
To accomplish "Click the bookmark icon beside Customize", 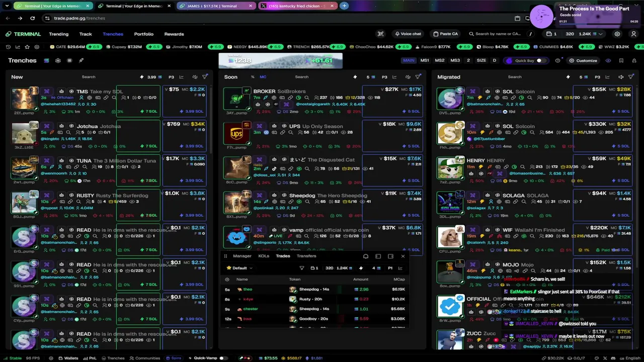I will point(621,61).
